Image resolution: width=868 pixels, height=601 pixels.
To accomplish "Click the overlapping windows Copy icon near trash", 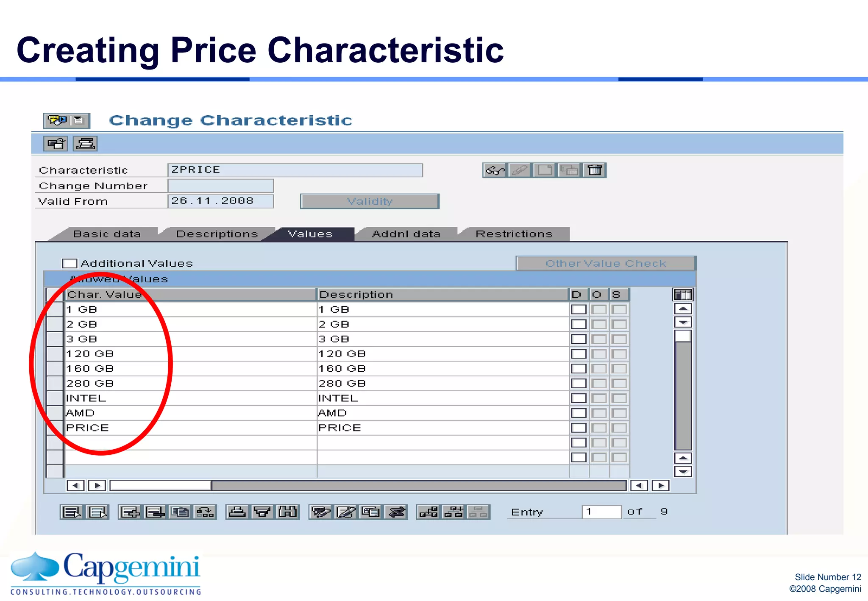I will (x=569, y=170).
